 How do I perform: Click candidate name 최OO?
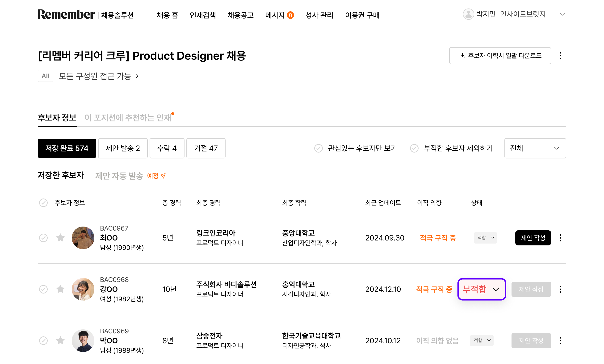(109, 238)
